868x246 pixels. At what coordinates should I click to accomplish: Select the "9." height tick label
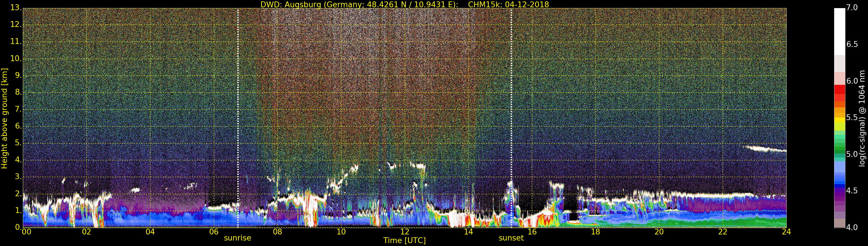point(18,75)
